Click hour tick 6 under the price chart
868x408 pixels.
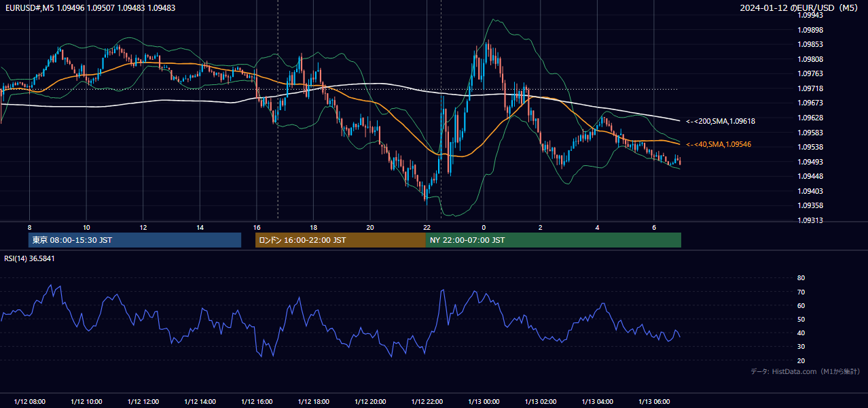[654, 227]
